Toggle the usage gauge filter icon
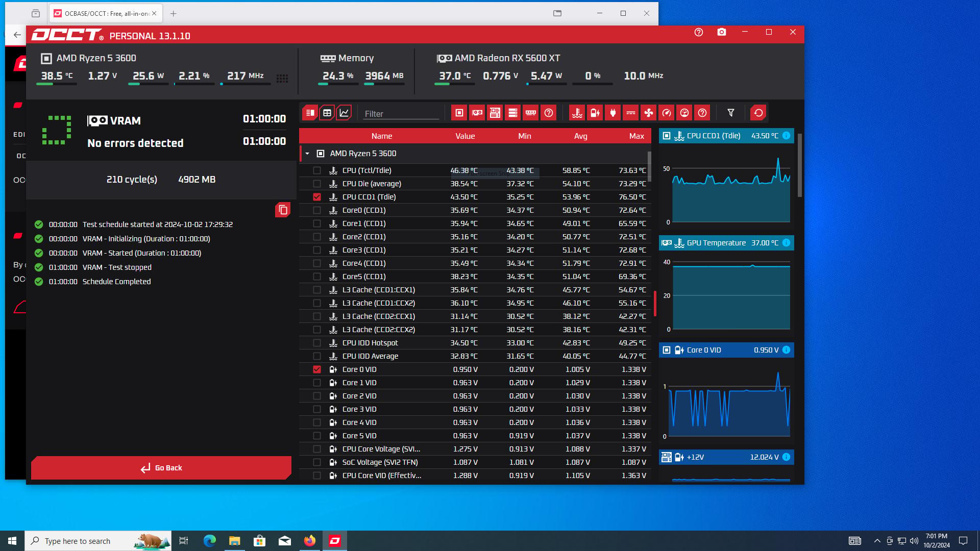This screenshot has height=551, width=980. (684, 113)
